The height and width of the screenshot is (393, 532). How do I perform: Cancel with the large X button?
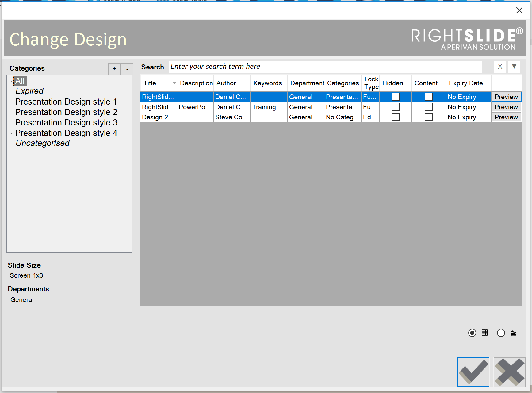(509, 372)
